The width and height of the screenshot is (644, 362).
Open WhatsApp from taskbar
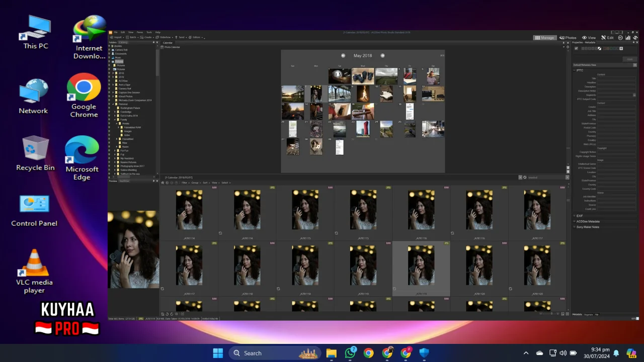coord(350,353)
